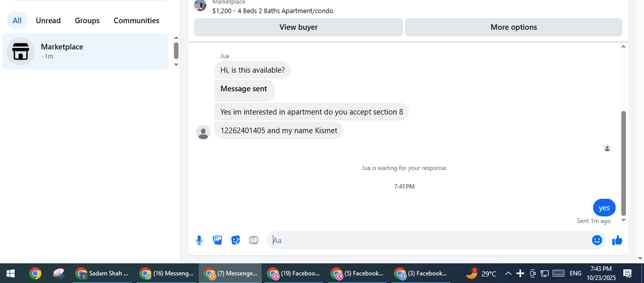Click the chat list scroll-down arrow

pyautogui.click(x=176, y=65)
